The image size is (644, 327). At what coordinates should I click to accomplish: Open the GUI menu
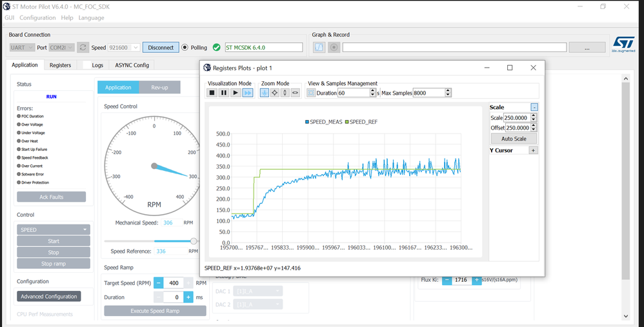pos(10,18)
